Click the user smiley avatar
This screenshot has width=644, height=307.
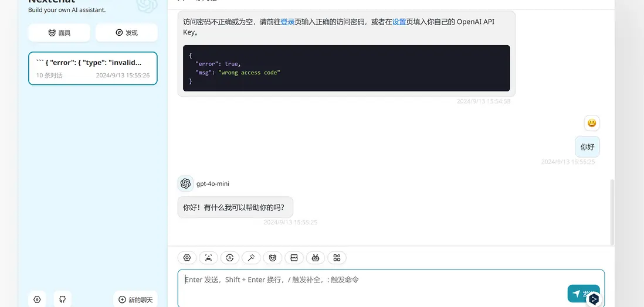coord(592,122)
